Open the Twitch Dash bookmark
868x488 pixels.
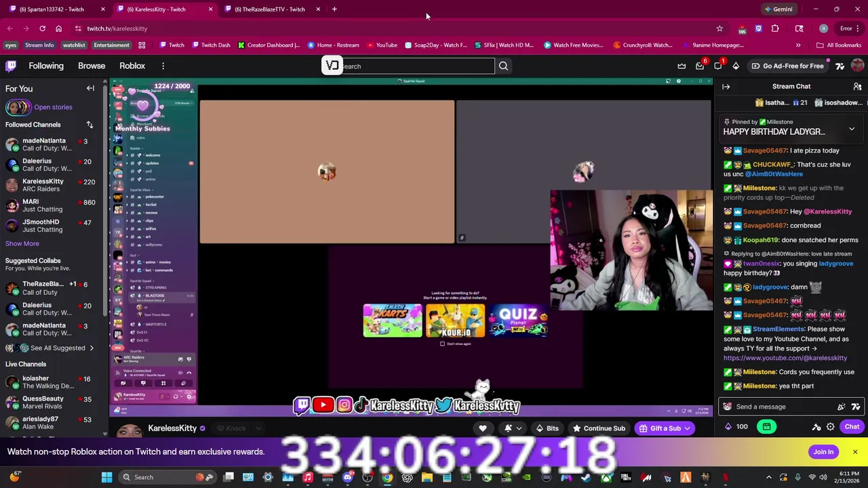(x=211, y=45)
